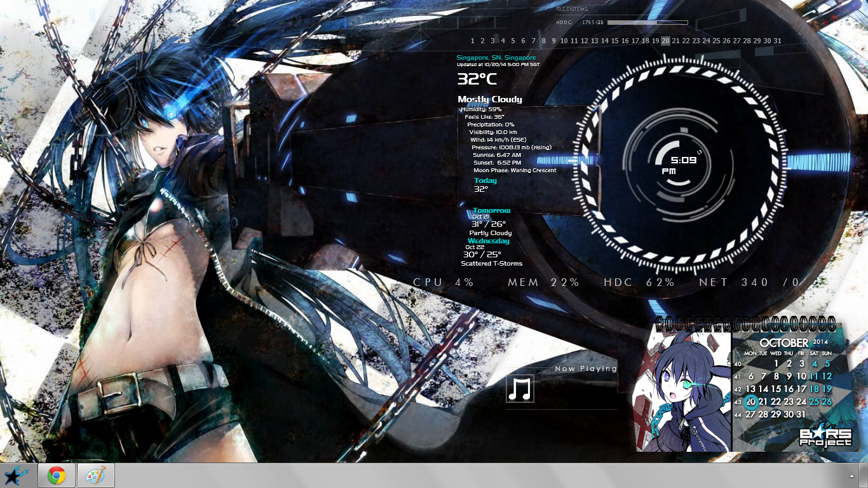Select day 31 in the top date strip

777,41
